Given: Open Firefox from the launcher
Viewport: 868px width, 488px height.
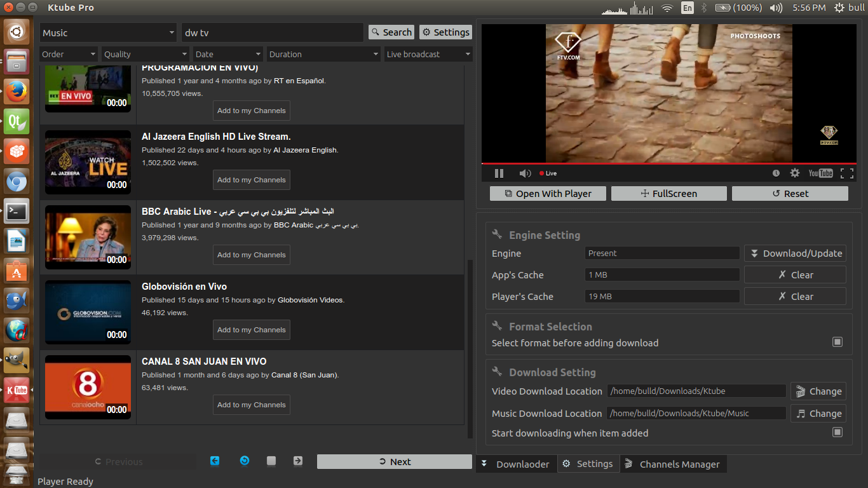Looking at the screenshot, I should pyautogui.click(x=17, y=91).
